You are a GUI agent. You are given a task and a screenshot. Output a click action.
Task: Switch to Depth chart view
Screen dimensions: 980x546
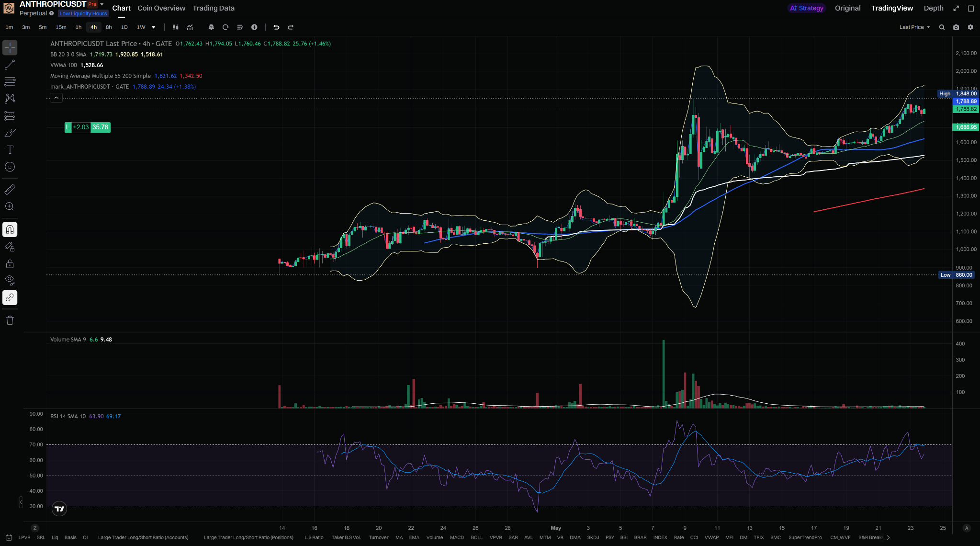pos(934,8)
